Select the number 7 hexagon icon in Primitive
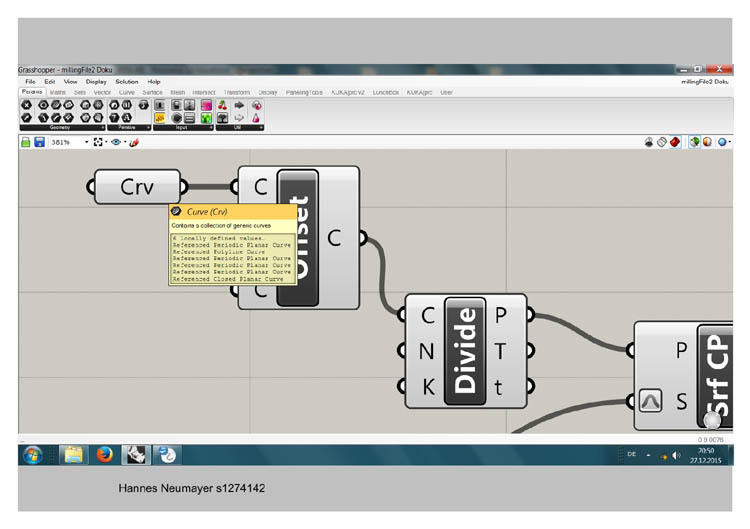This screenshot has height=529, width=750. click(114, 118)
